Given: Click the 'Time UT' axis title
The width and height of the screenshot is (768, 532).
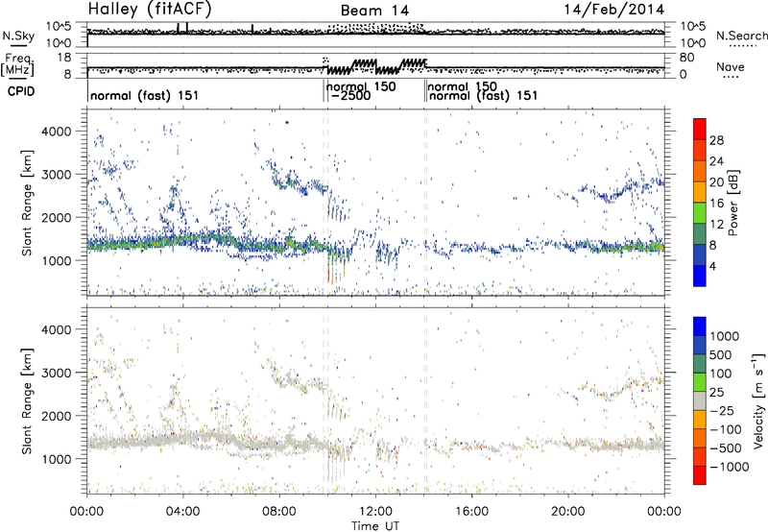Looking at the screenshot, I should [x=374, y=526].
